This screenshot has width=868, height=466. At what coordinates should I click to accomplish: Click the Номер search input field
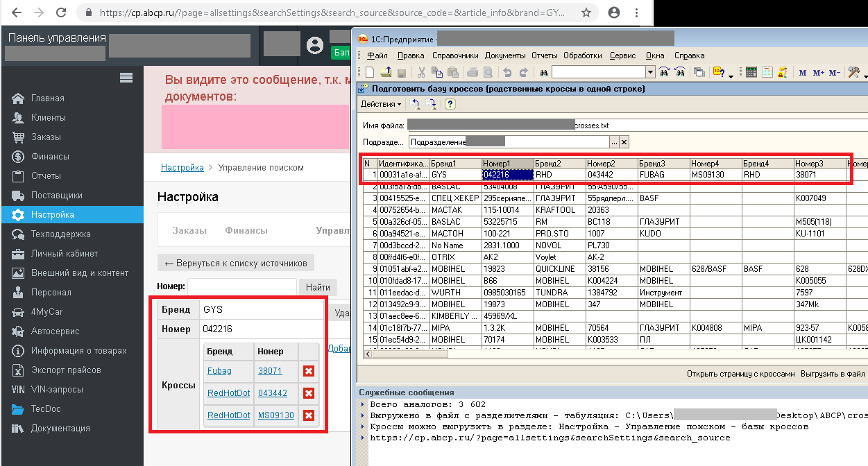point(242,286)
